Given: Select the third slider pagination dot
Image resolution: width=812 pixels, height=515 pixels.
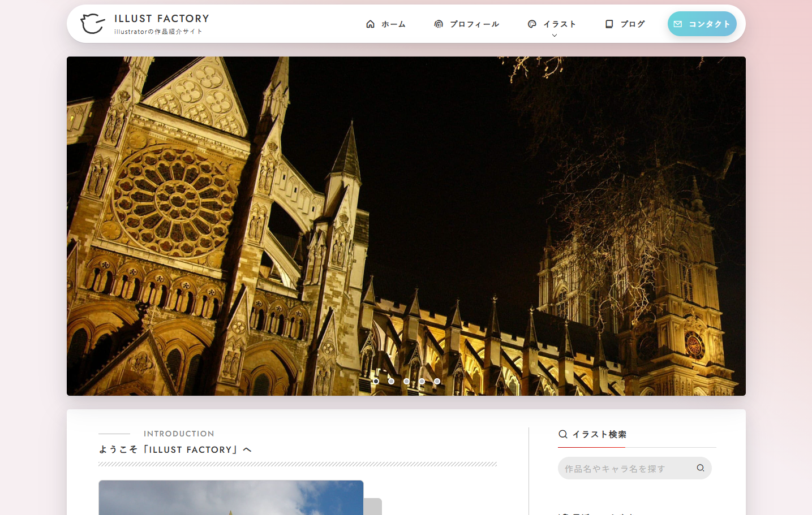Looking at the screenshot, I should pos(406,381).
